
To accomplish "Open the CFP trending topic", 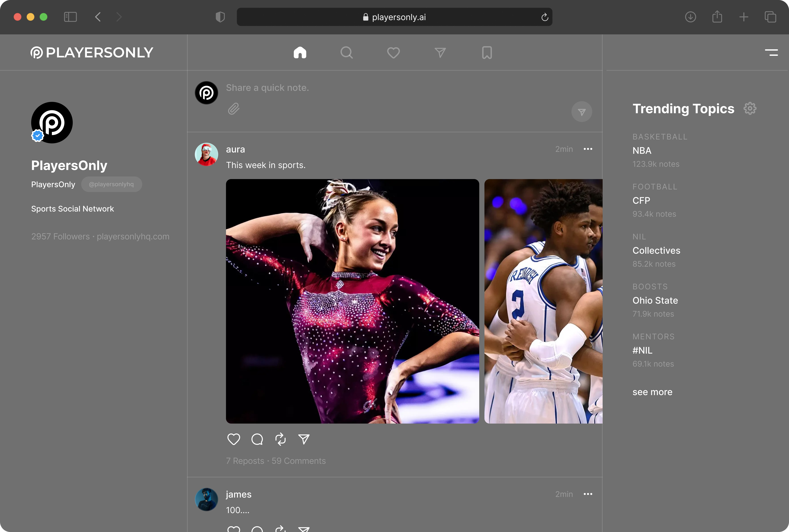I will pyautogui.click(x=641, y=200).
